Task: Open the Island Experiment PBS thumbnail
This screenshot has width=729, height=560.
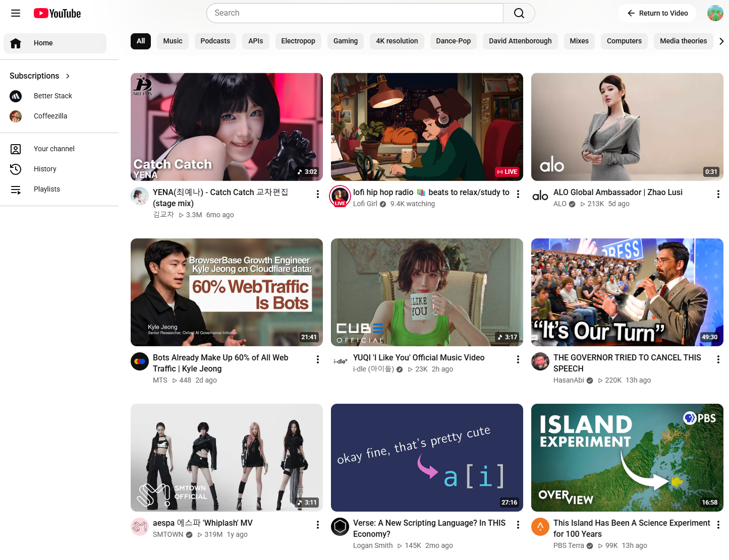Action: [627, 458]
